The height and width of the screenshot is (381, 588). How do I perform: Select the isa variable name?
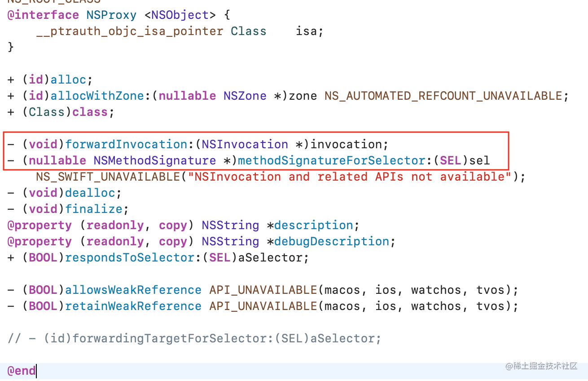[307, 31]
